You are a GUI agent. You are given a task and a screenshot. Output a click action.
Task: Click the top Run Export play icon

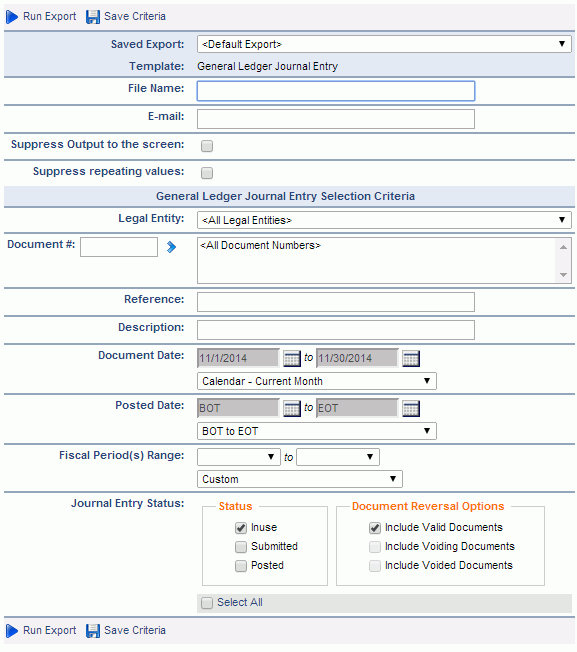(12, 17)
